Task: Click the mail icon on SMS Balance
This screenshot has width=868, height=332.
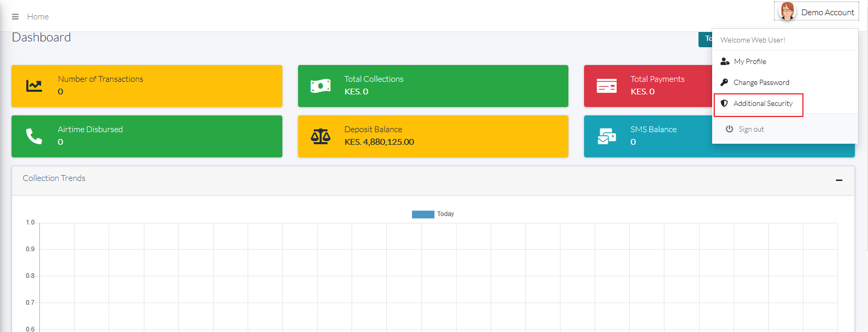Action: point(607,136)
